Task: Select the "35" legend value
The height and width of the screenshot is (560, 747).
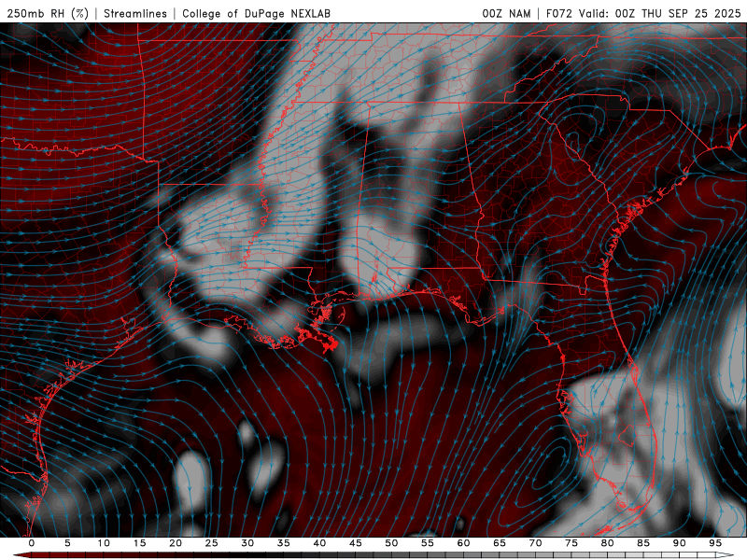Action: pos(284,543)
